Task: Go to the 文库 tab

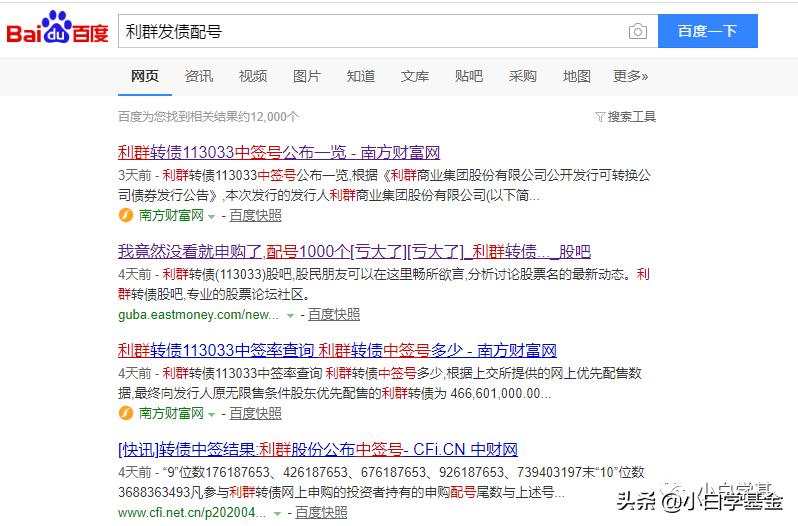Action: pyautogui.click(x=414, y=76)
